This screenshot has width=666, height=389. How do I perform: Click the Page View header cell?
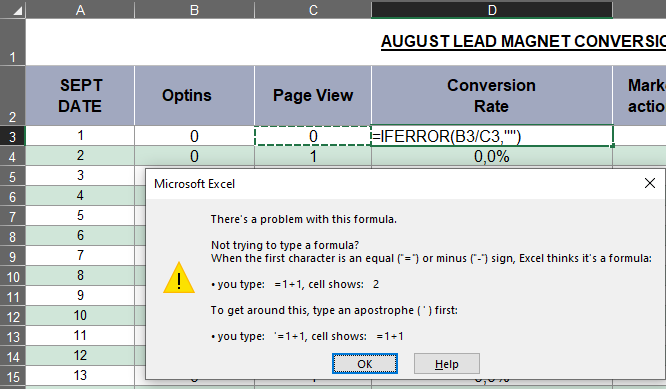(313, 96)
